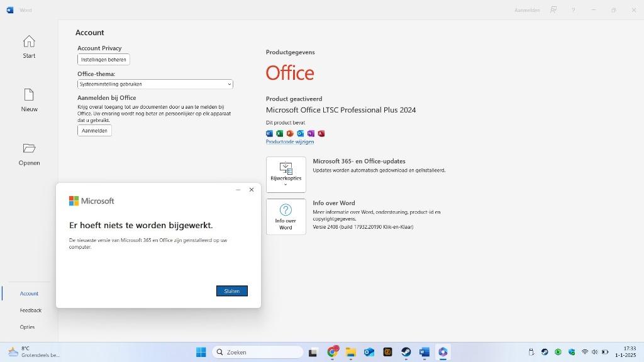The width and height of the screenshot is (644, 362).
Task: Open the Bijwerkopties dropdown button
Action: click(286, 175)
